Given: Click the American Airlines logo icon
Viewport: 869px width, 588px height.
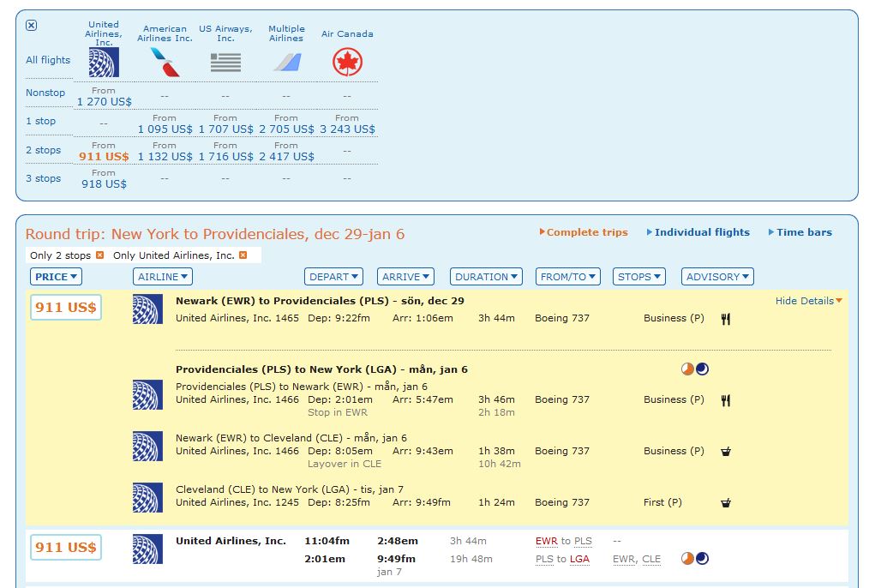Looking at the screenshot, I should click(x=165, y=63).
